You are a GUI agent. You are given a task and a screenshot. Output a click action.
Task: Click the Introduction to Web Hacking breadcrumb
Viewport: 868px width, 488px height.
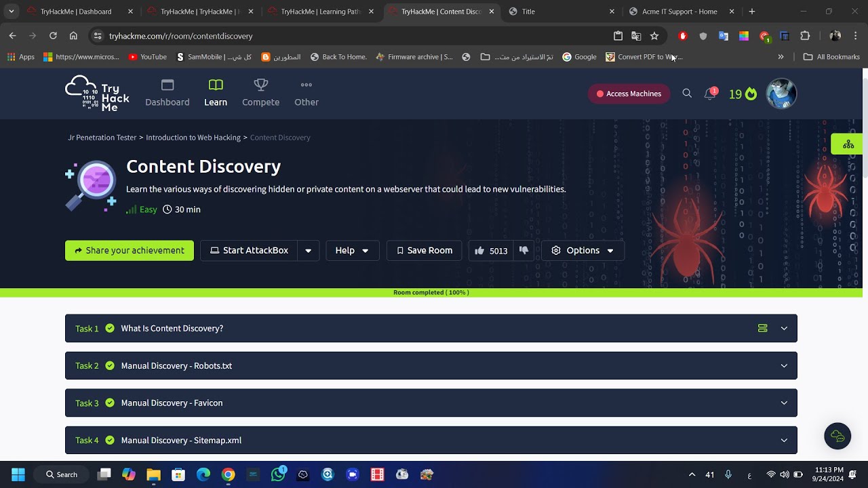click(x=193, y=138)
